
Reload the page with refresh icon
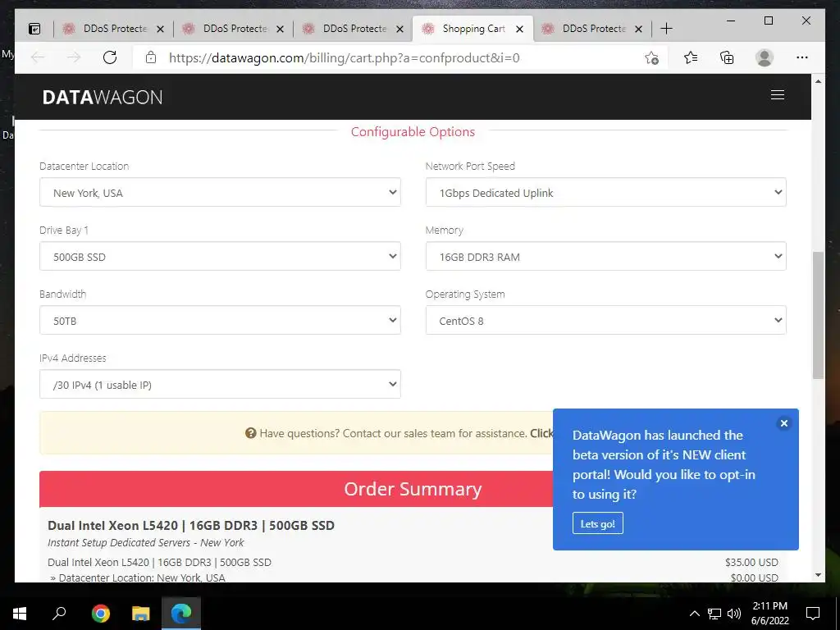(x=110, y=57)
